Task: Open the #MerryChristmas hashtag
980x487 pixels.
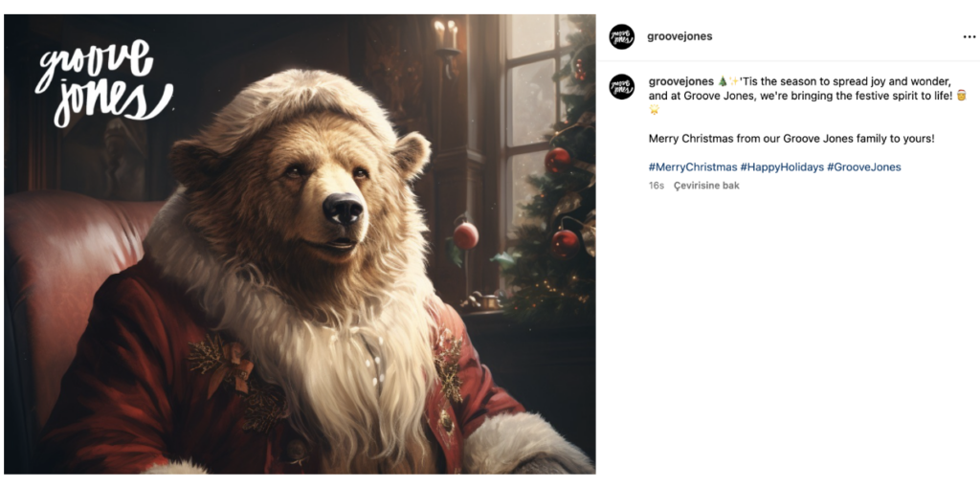Action: (693, 166)
